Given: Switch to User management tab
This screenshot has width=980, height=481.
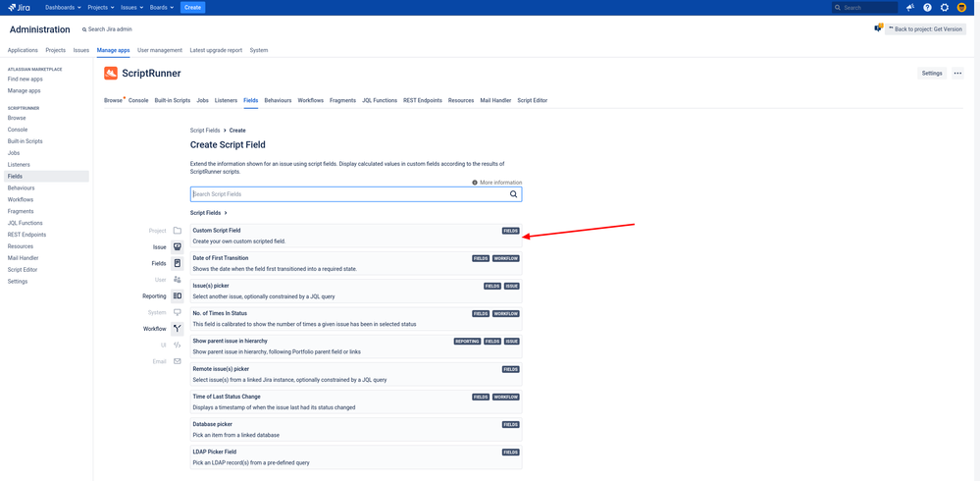Looking at the screenshot, I should pos(160,50).
